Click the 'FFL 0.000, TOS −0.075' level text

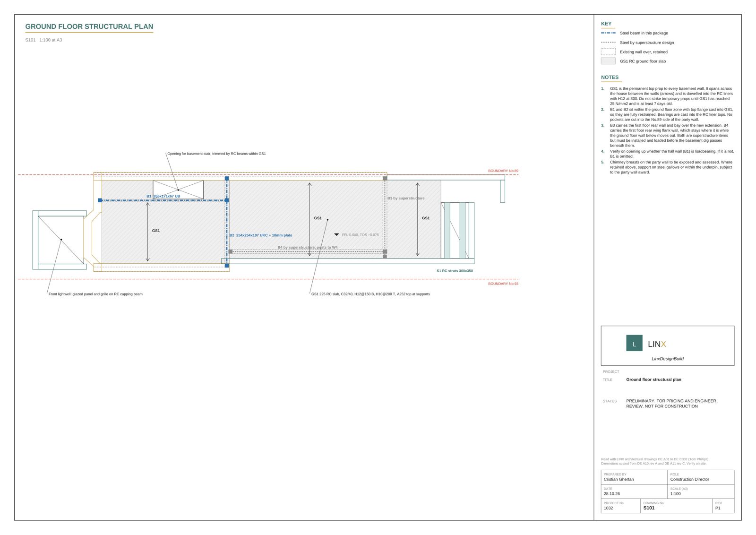(360, 235)
